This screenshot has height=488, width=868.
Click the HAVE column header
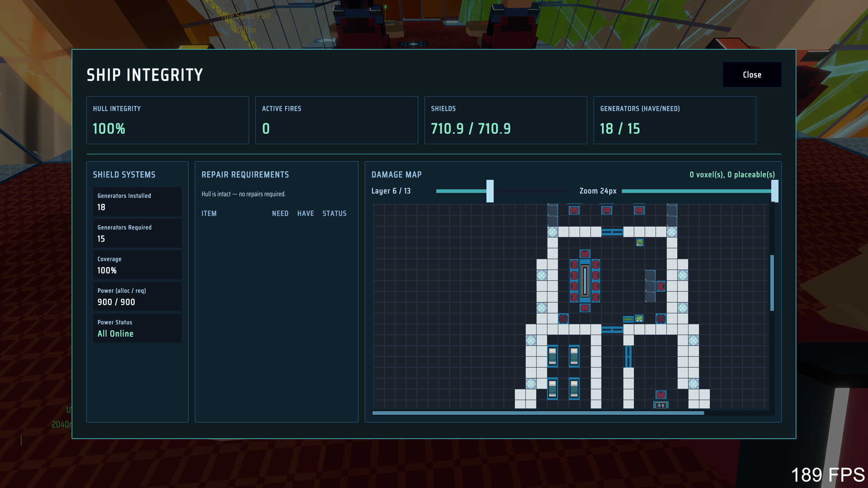pyautogui.click(x=306, y=214)
